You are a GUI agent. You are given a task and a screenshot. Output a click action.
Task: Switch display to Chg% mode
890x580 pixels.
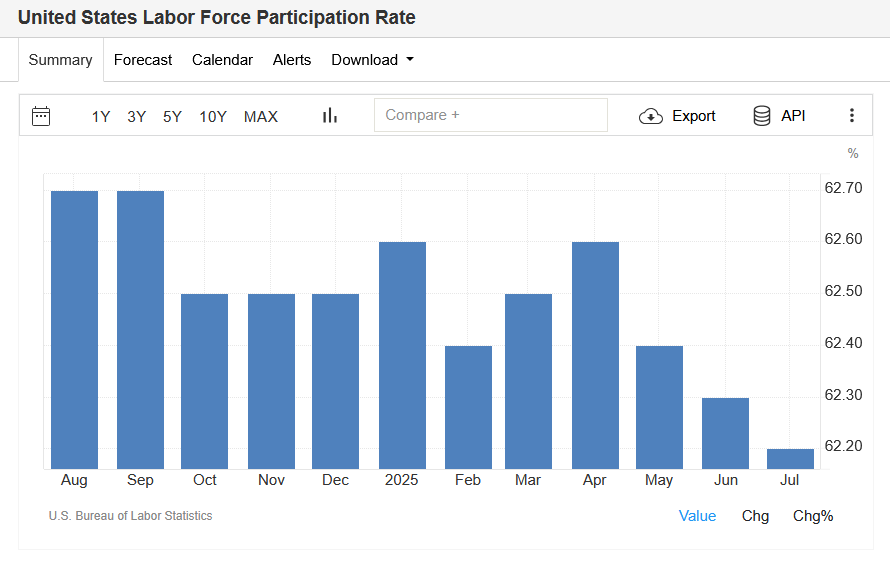(x=813, y=515)
